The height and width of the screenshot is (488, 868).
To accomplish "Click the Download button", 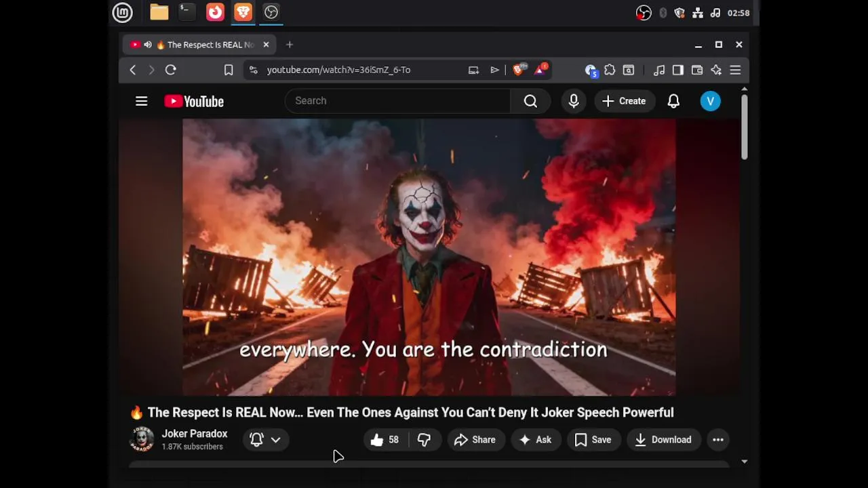I will tap(664, 440).
